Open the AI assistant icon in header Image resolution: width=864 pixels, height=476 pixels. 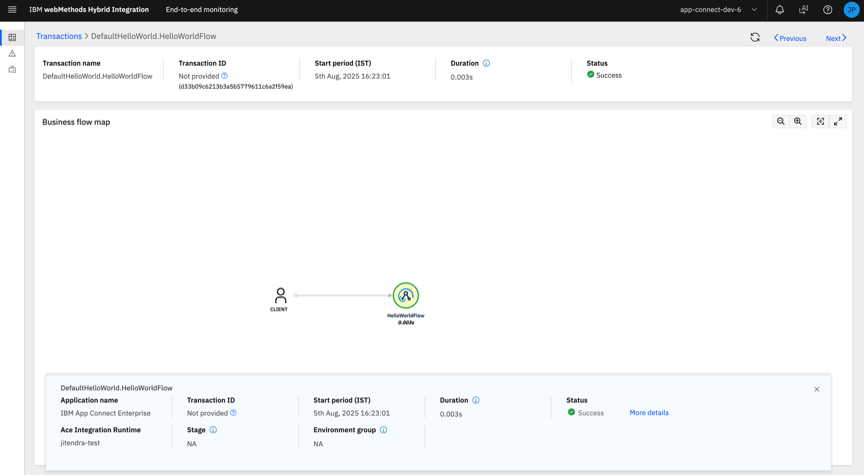[x=803, y=9]
